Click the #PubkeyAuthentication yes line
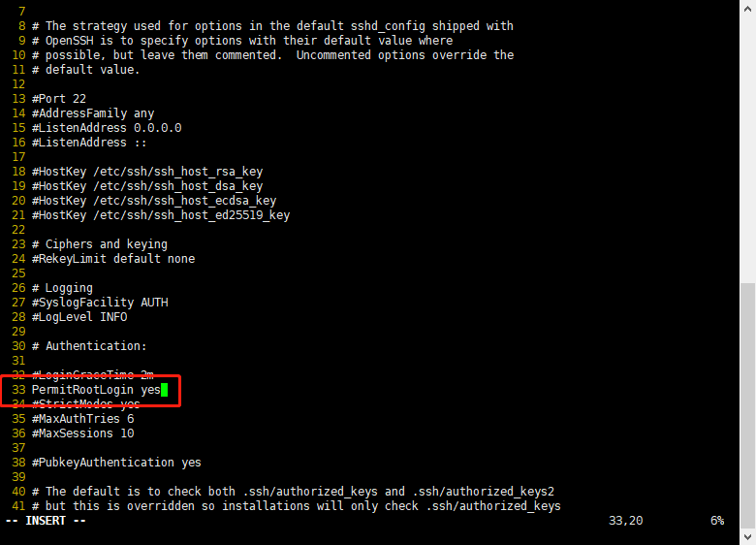The height and width of the screenshot is (545, 756). tap(116, 463)
